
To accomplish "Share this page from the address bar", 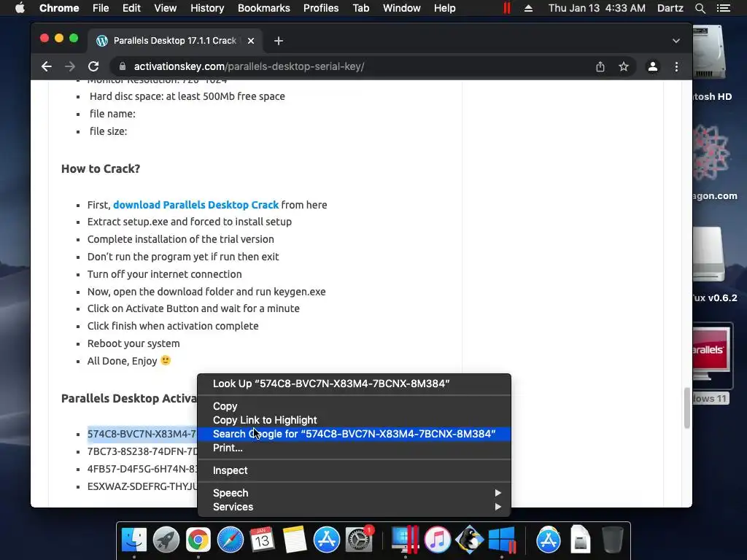I will tap(600, 66).
